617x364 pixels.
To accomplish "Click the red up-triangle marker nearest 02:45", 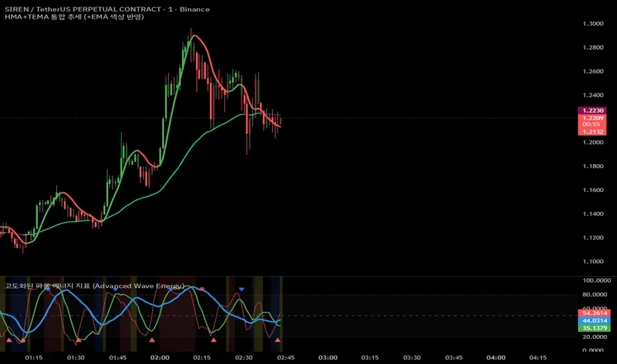I will pos(278,340).
